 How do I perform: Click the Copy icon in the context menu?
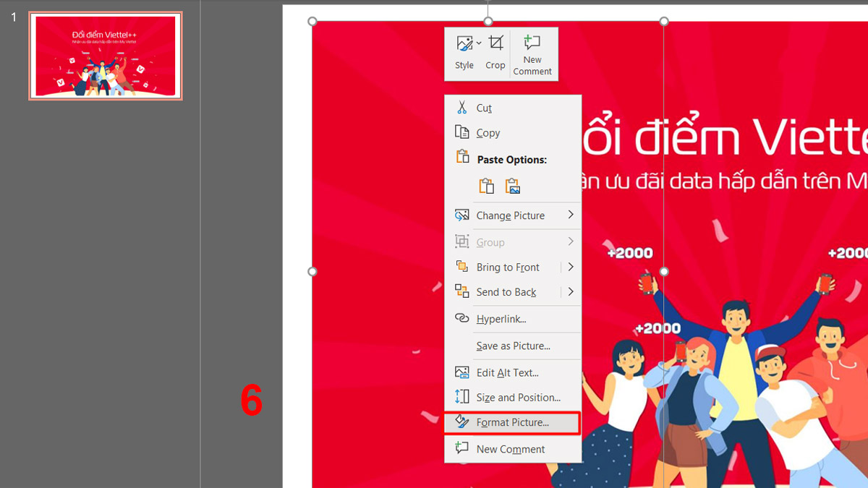(463, 132)
